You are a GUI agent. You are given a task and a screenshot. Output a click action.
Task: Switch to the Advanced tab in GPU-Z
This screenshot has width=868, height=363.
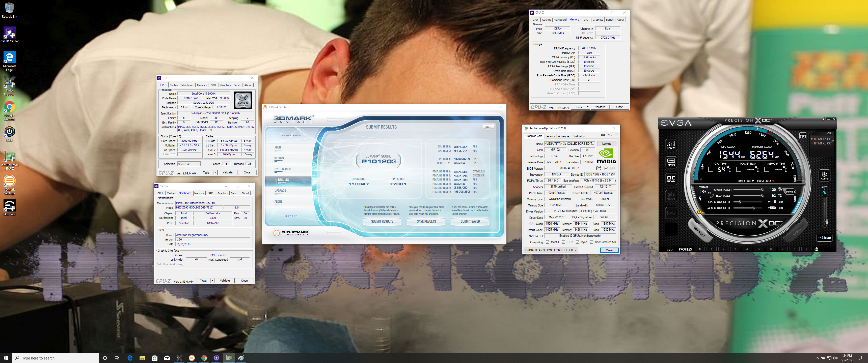click(564, 136)
